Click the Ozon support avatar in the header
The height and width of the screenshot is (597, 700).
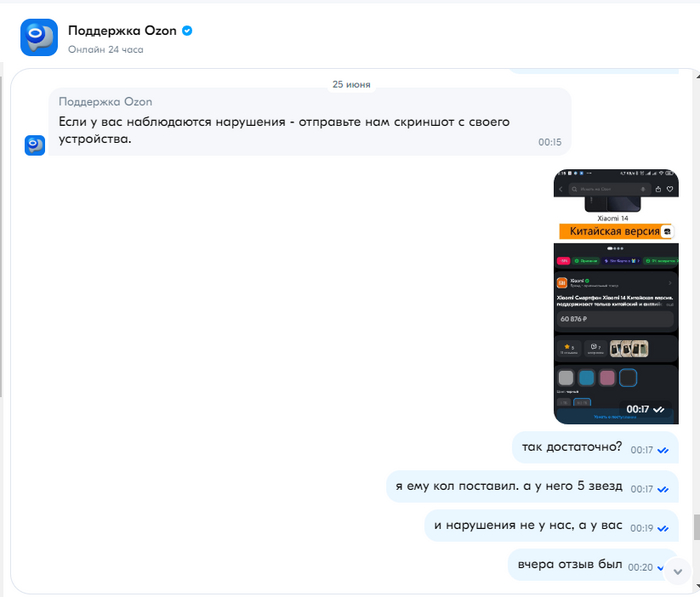(39, 38)
